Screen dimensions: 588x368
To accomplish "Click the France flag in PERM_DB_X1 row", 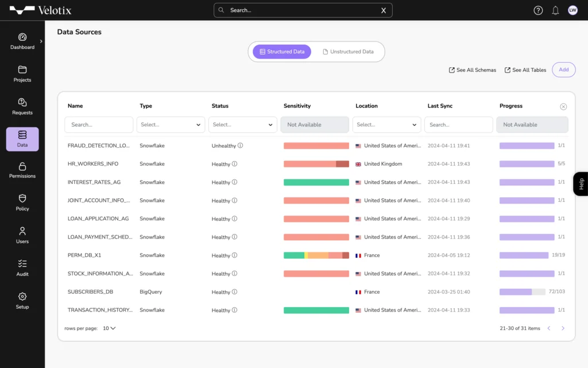I will point(358,255).
